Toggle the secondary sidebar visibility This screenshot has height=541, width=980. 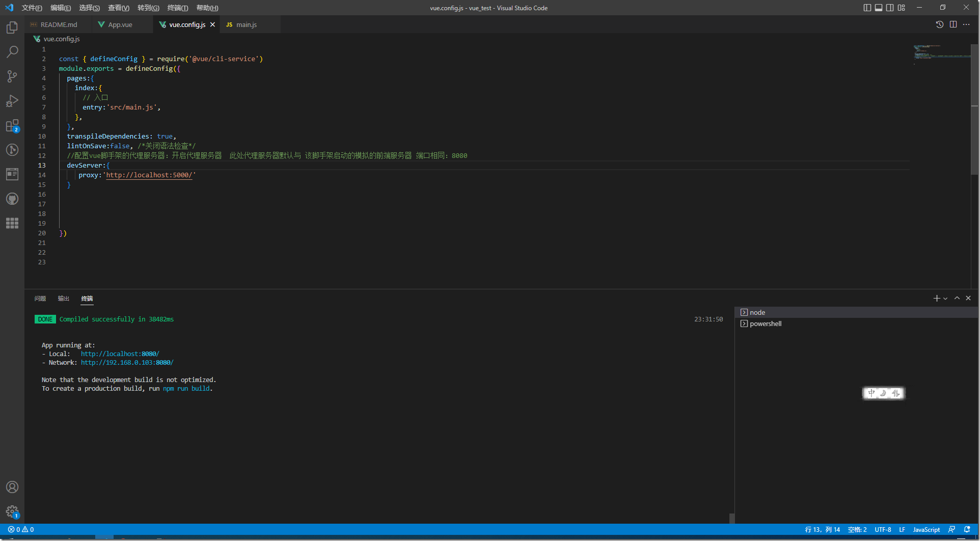(x=890, y=8)
